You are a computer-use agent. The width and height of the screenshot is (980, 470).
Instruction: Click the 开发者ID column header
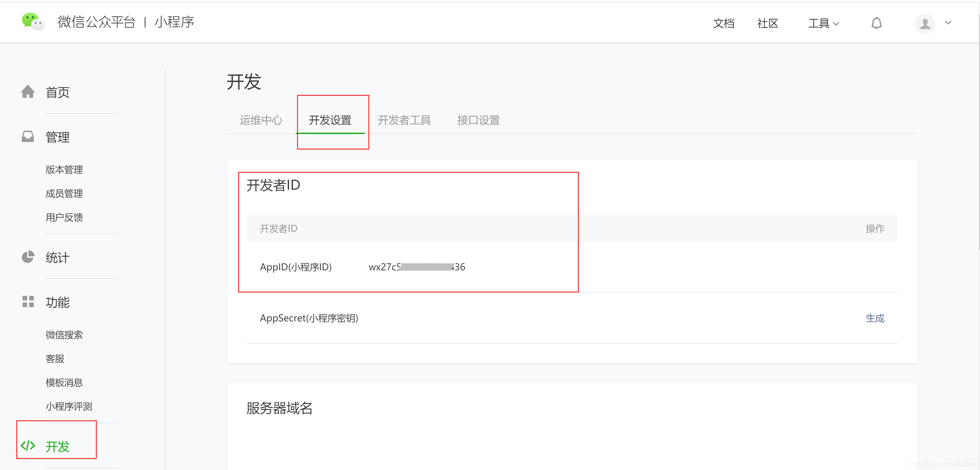tap(278, 229)
